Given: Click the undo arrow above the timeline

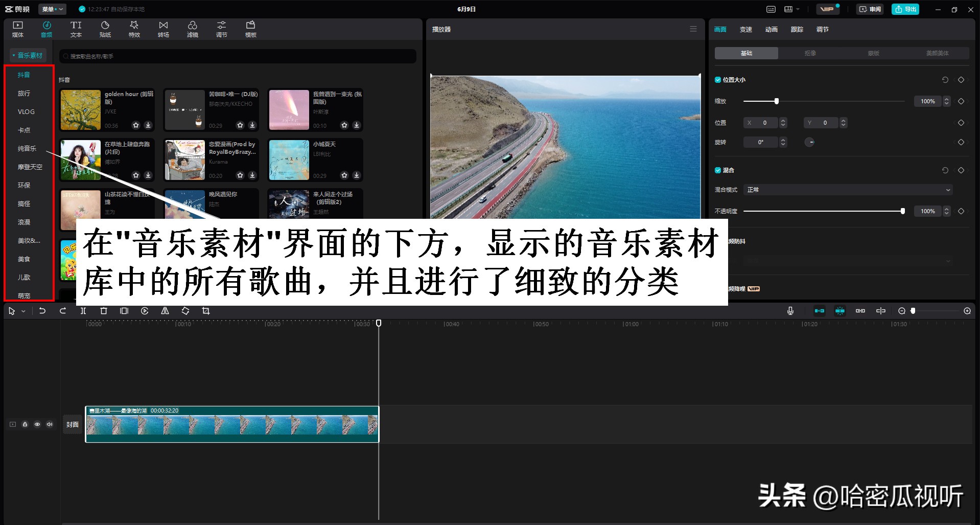Looking at the screenshot, I should [x=43, y=311].
